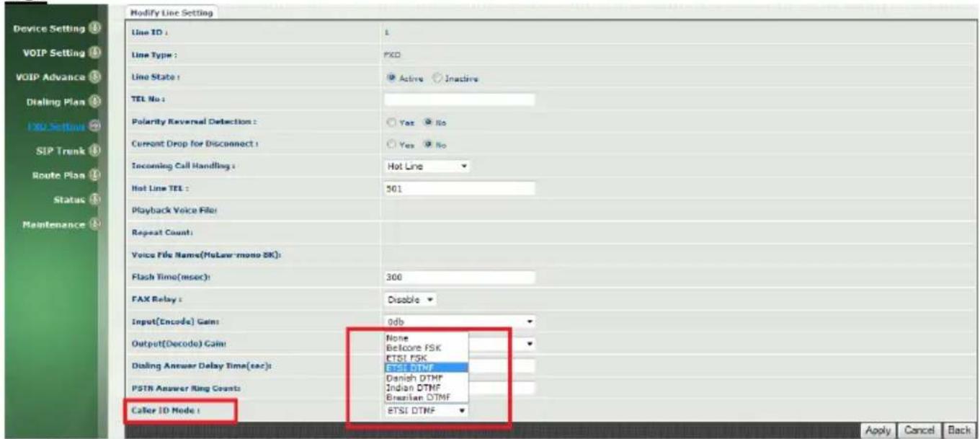The width and height of the screenshot is (980, 439).
Task: Set Line State to Inactive
Action: tap(436, 78)
